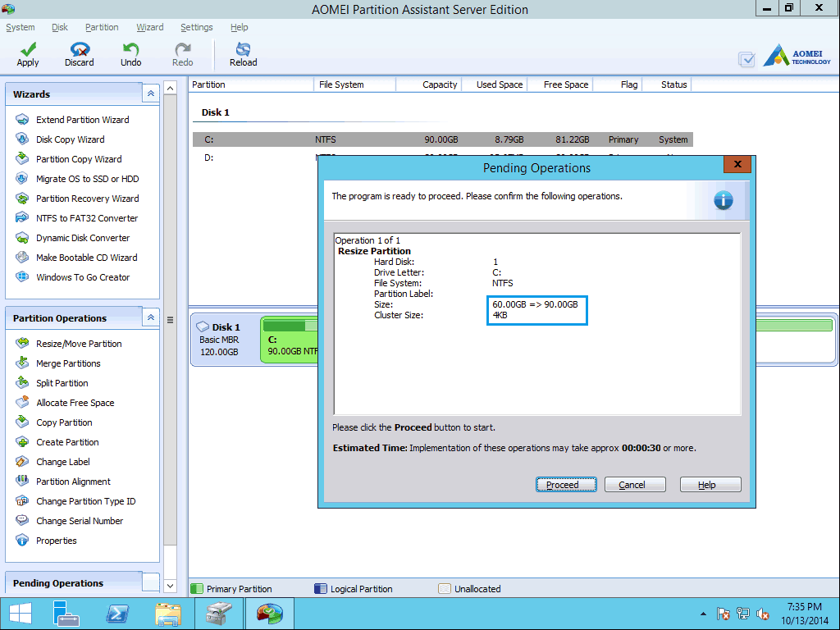Collapse the Wizards panel

151,94
